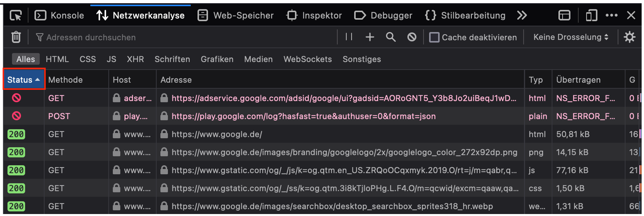Screen dimensions: 644x216
Task: Focus the Adressen durchsuchen filter field
Action: click(x=185, y=37)
